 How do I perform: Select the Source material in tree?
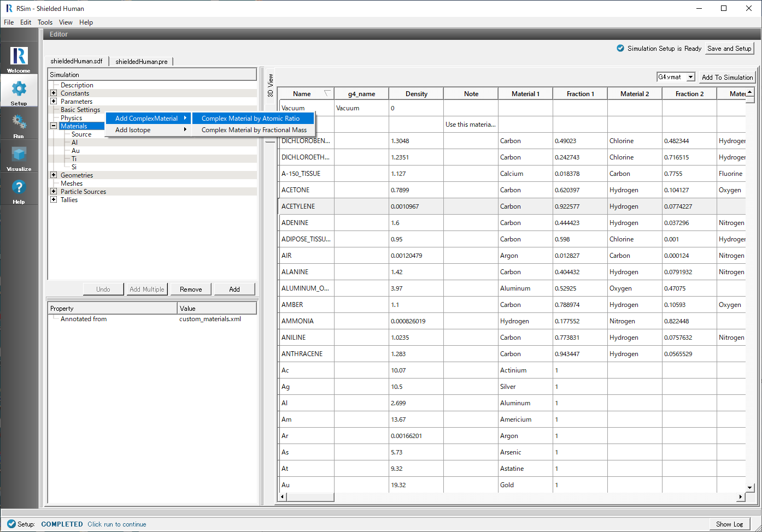click(x=81, y=134)
